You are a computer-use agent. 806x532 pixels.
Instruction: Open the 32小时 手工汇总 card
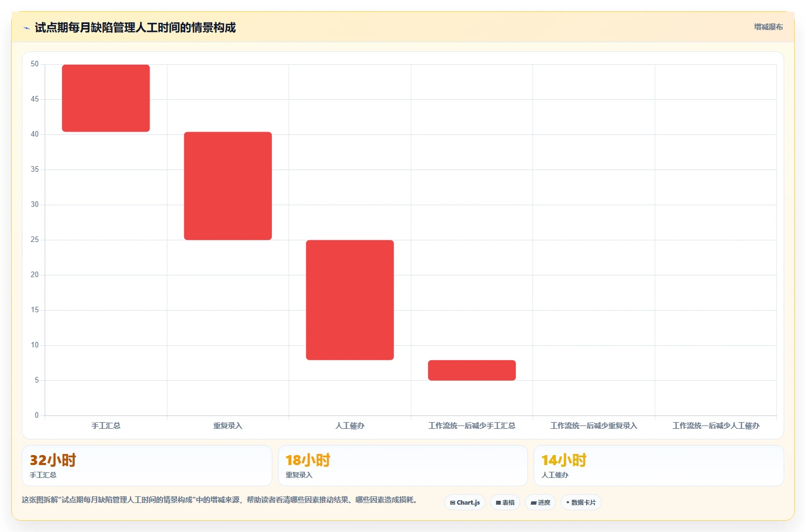coord(147,466)
